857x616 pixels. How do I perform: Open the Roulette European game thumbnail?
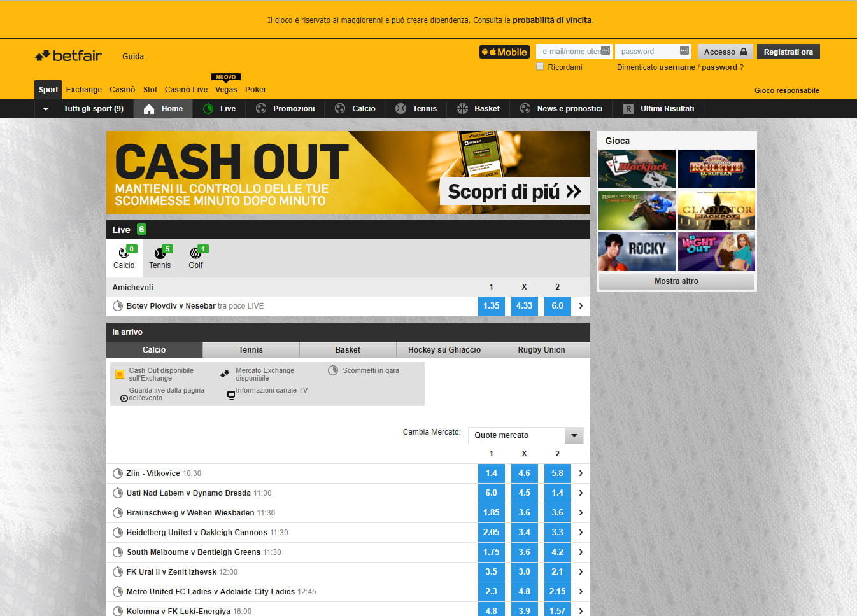tap(716, 169)
